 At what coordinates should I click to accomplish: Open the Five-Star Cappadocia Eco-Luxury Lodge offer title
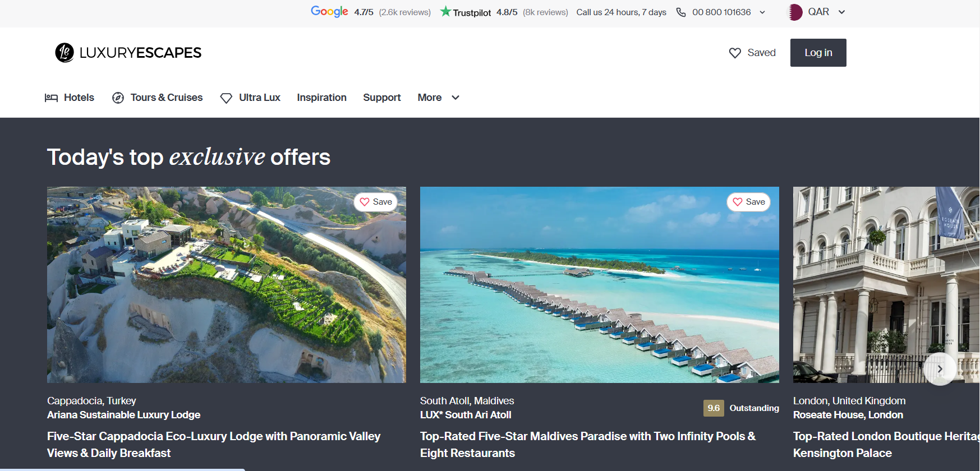coord(214,445)
